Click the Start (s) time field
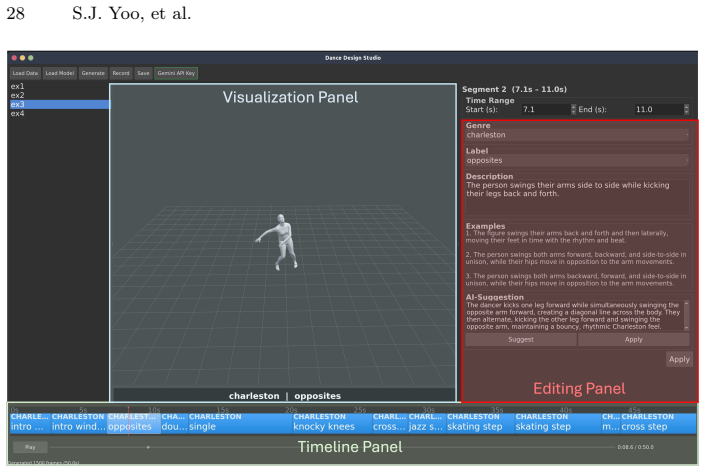Viewport: 705px width, 472px height. pos(546,109)
